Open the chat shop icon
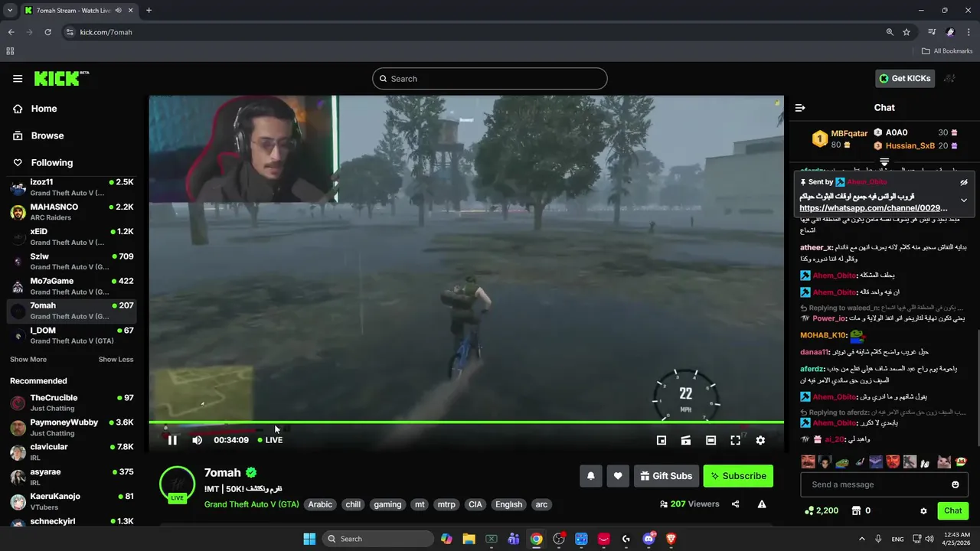The height and width of the screenshot is (551, 980). coord(857,510)
